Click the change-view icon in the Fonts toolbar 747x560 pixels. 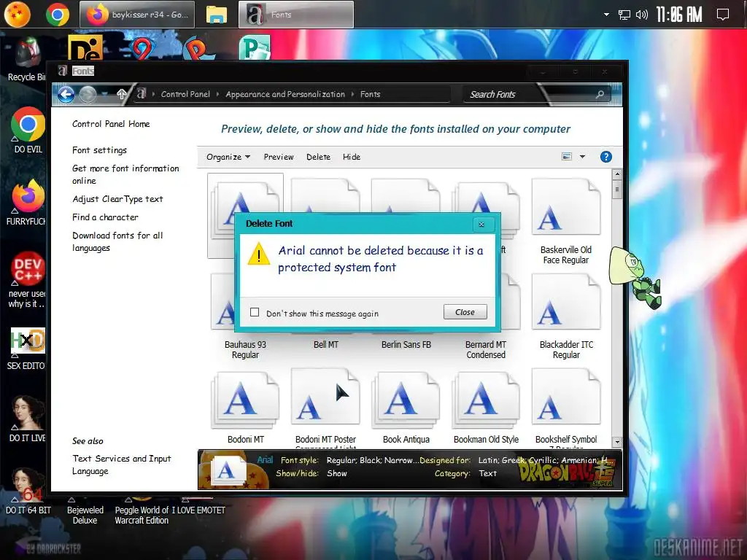click(566, 156)
